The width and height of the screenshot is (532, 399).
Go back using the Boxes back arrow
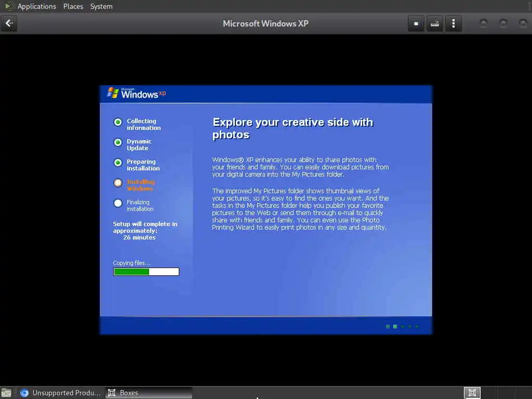[x=9, y=23]
